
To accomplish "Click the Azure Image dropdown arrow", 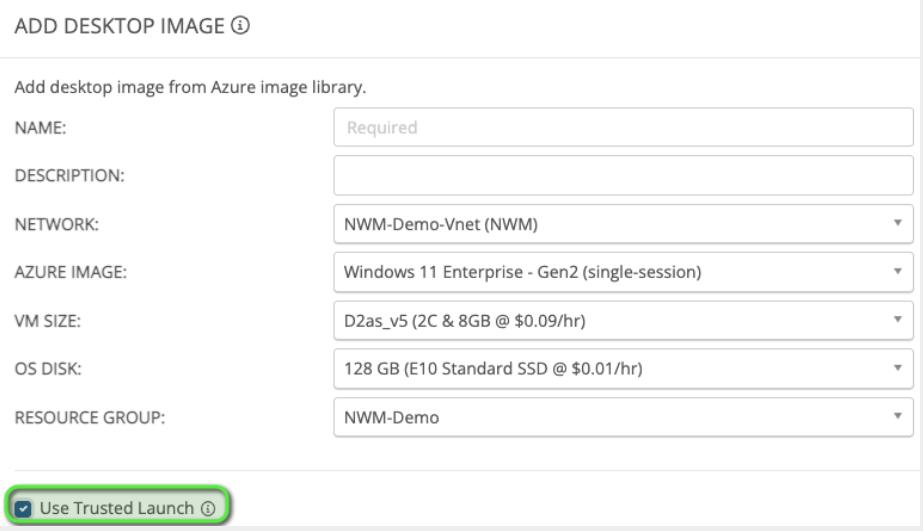I will tap(897, 272).
